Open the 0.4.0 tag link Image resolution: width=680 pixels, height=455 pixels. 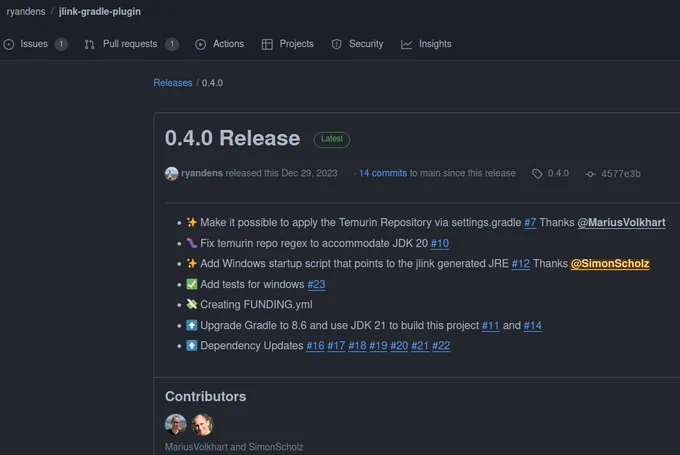pos(558,173)
